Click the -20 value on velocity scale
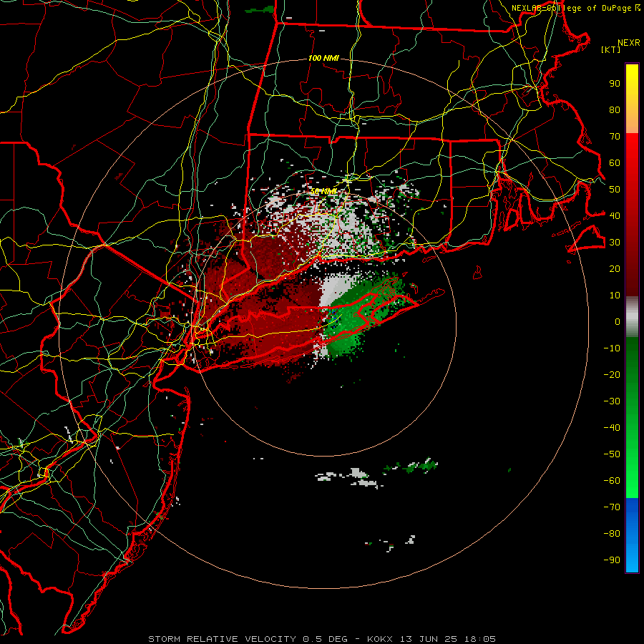The width and height of the screenshot is (644, 644). [612, 375]
